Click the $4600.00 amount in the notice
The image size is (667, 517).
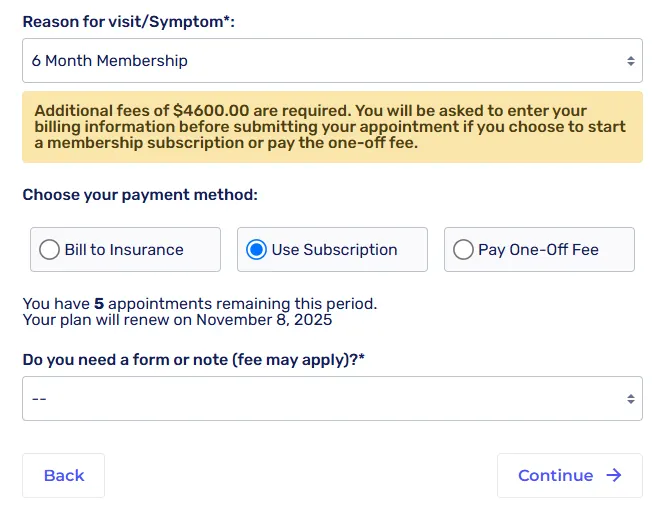tap(215, 111)
